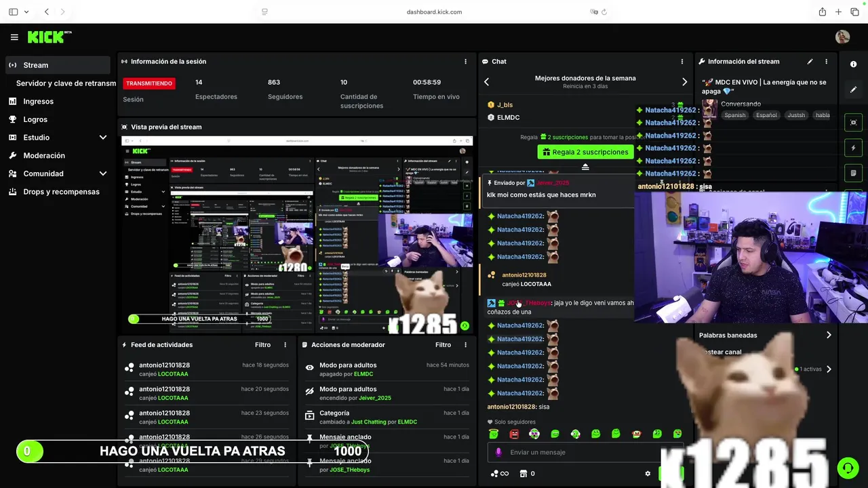Click the clip capture icon in the right rail
The height and width of the screenshot is (488, 868).
(x=853, y=123)
